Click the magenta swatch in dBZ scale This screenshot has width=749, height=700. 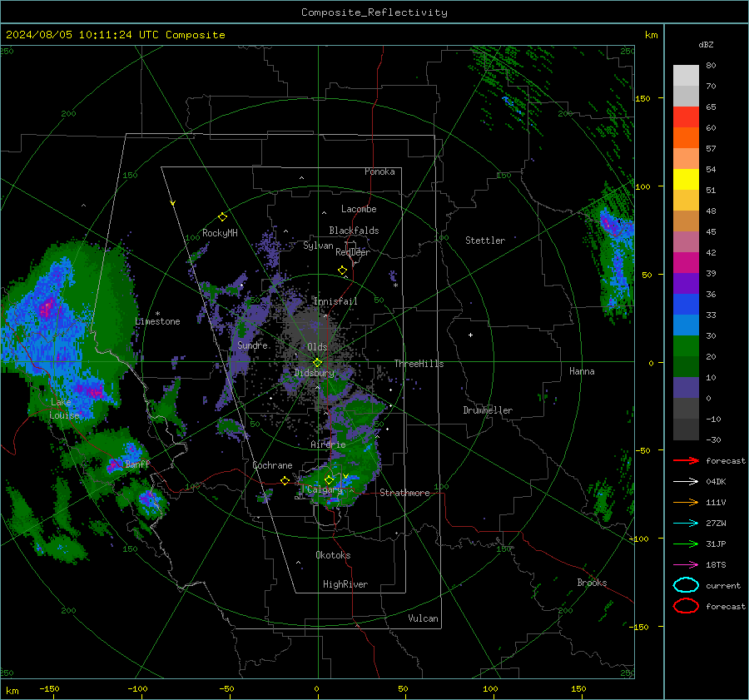pos(686,262)
